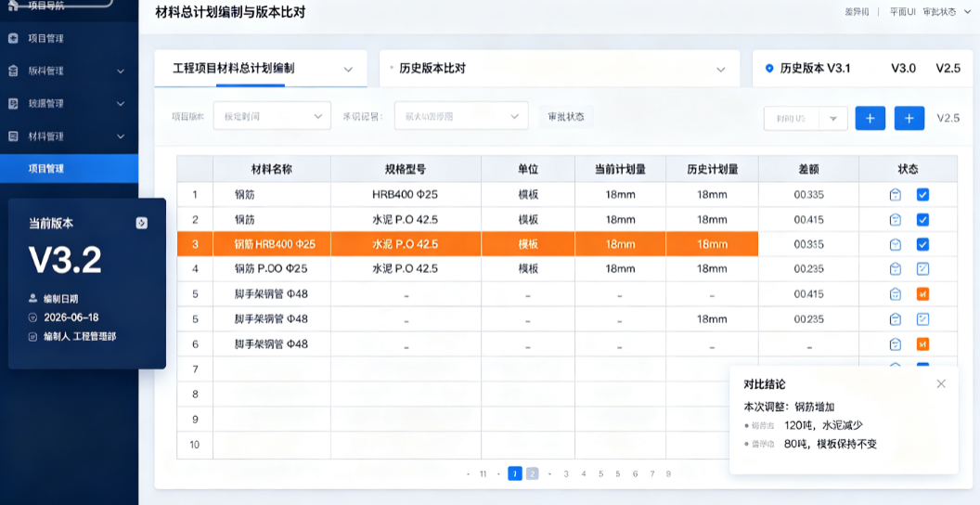The height and width of the screenshot is (505, 980).
Task: Open the second filter dropdown before 审批状态 button
Action: pos(461,116)
